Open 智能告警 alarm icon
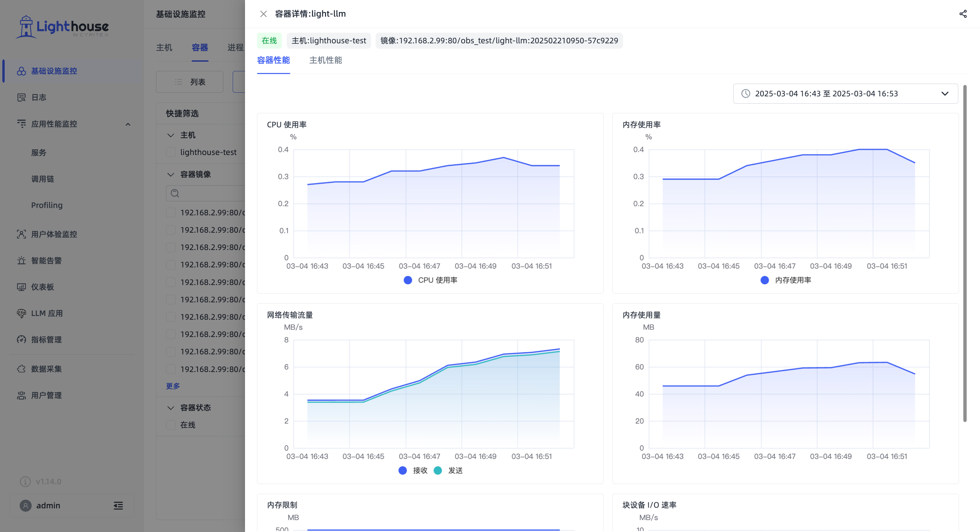 [21, 260]
